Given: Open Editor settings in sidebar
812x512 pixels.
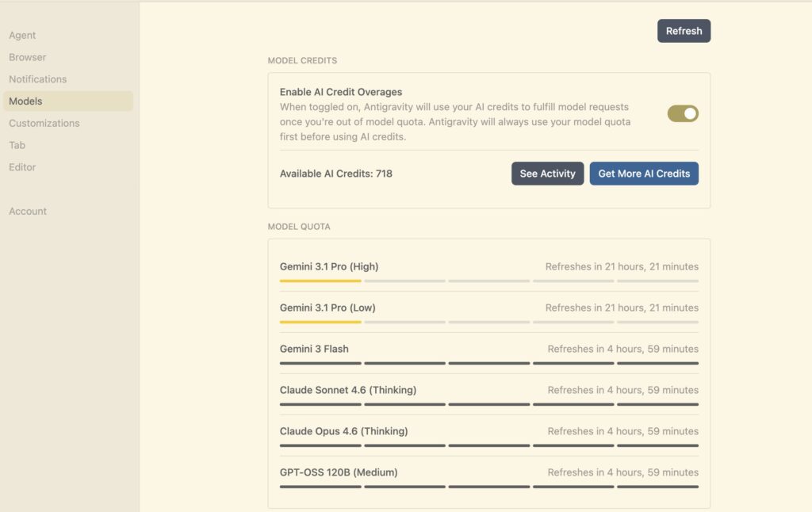Looking at the screenshot, I should point(23,167).
